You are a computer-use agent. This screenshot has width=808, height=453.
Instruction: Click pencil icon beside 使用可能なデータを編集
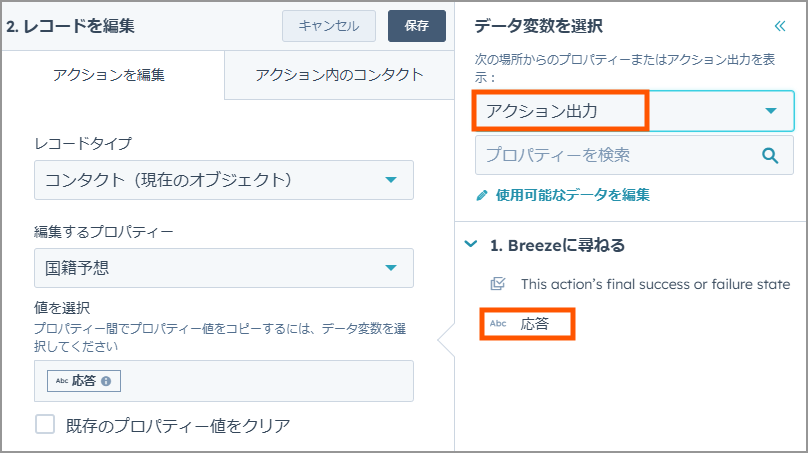(482, 195)
